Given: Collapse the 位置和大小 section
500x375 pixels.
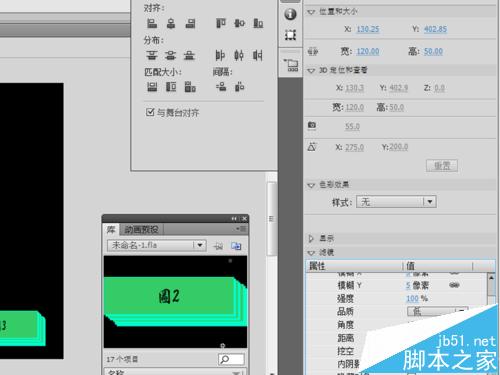Looking at the screenshot, I should pos(311,12).
